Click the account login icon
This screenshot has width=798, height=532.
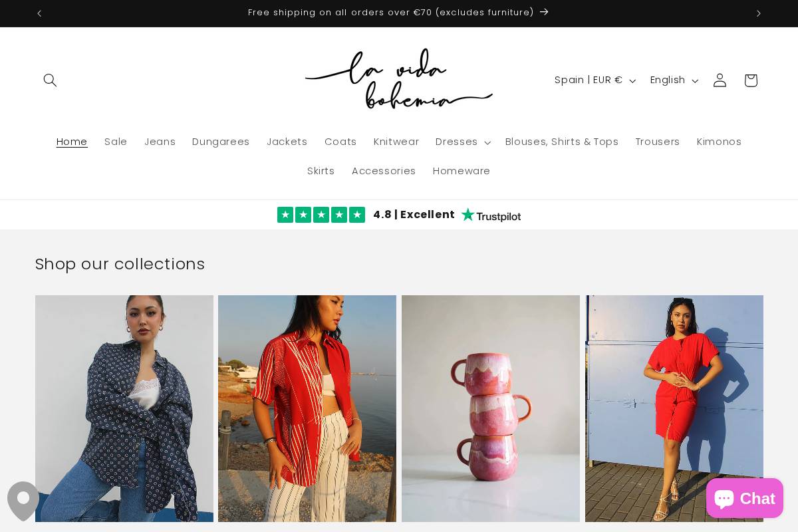[720, 80]
